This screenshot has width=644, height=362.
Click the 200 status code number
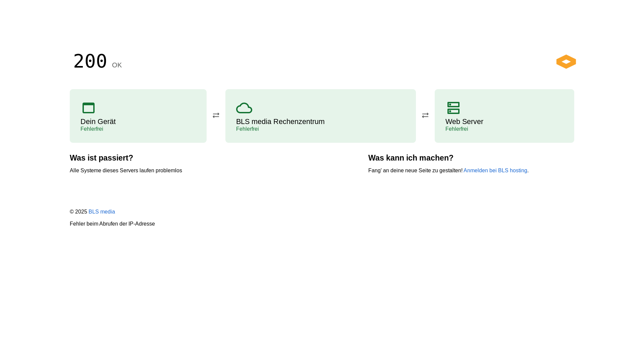click(90, 61)
